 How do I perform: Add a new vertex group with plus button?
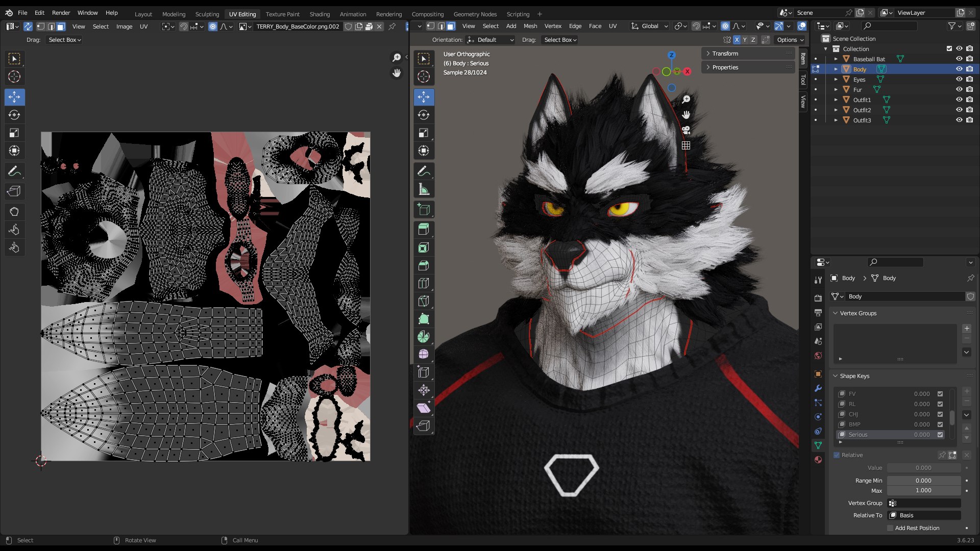pyautogui.click(x=967, y=329)
